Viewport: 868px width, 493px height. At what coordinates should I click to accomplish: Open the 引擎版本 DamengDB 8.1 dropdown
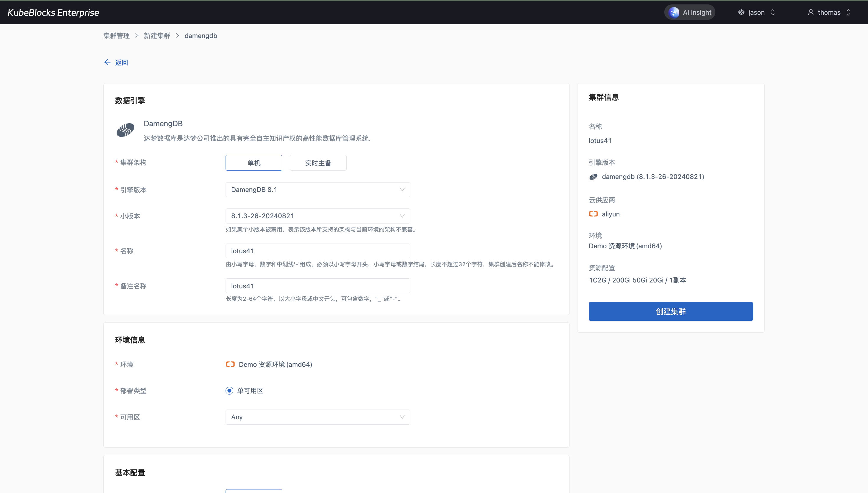point(318,190)
